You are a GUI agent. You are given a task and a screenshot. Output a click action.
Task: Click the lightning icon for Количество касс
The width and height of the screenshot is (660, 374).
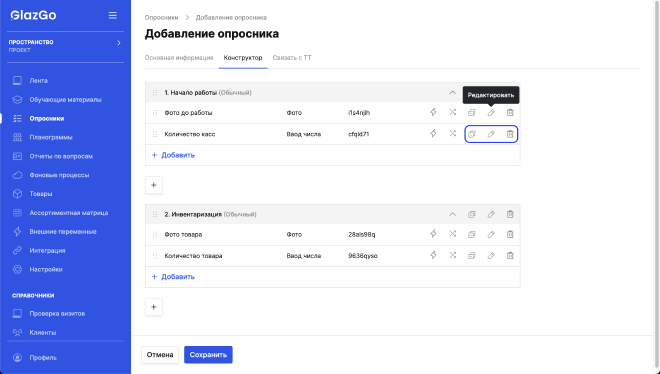(x=433, y=134)
